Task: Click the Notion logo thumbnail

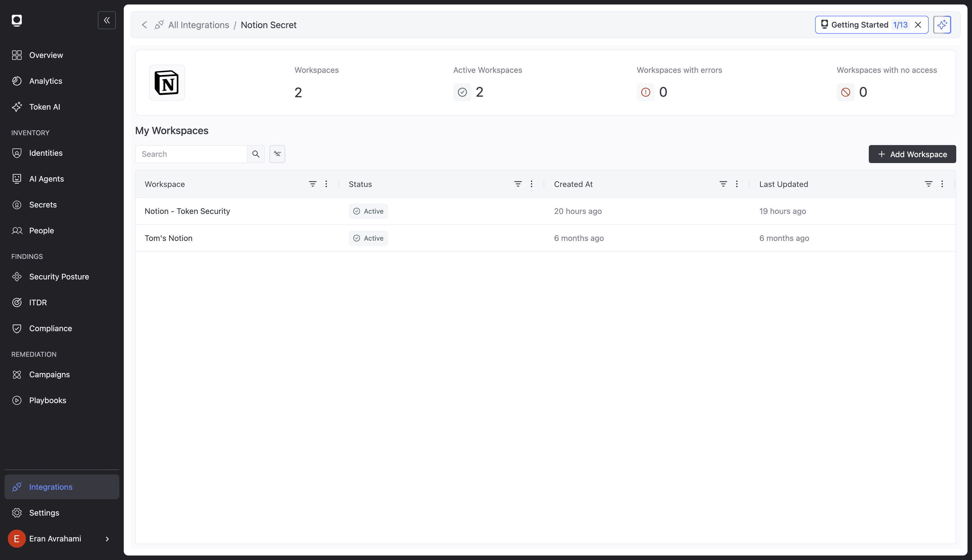Action: pyautogui.click(x=166, y=83)
